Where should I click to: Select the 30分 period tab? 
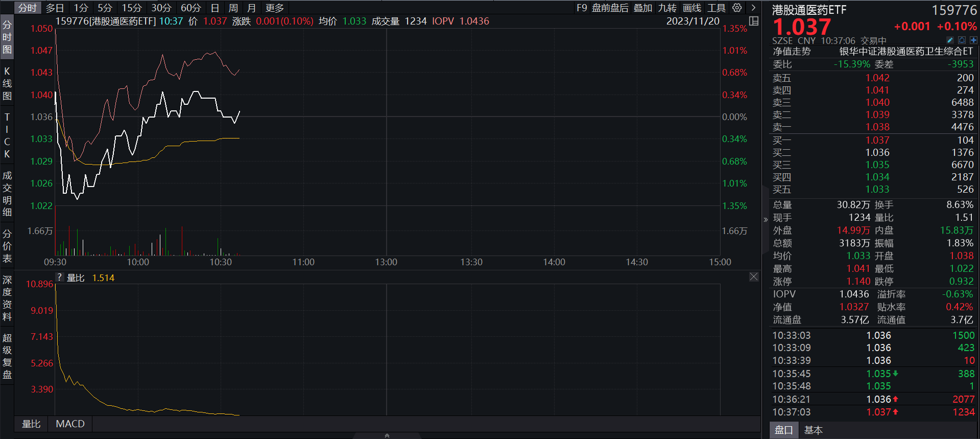coord(161,8)
